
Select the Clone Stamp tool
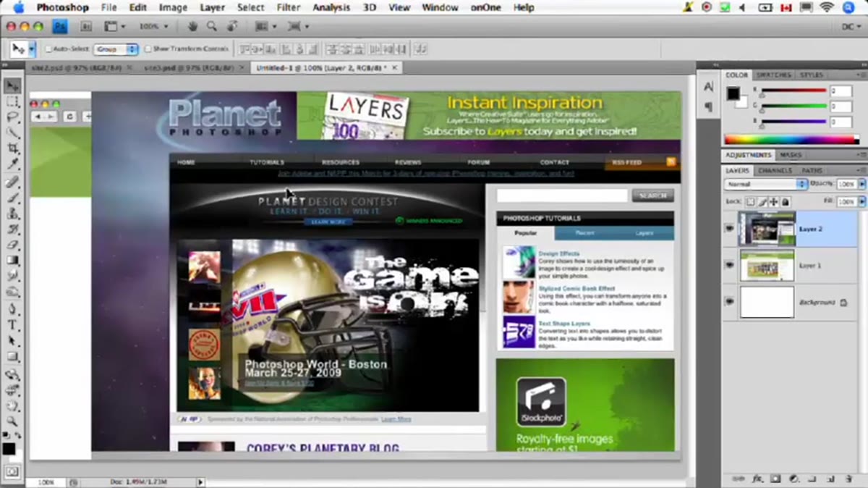[x=12, y=213]
